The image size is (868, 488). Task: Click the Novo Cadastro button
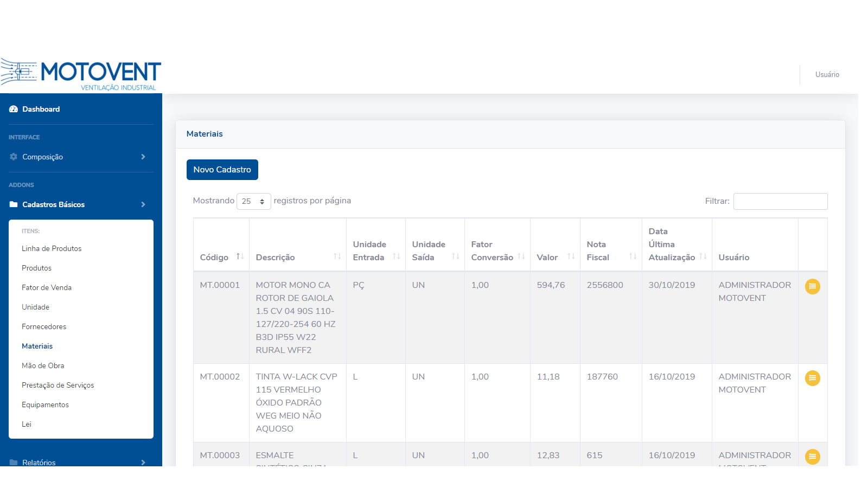pos(222,170)
